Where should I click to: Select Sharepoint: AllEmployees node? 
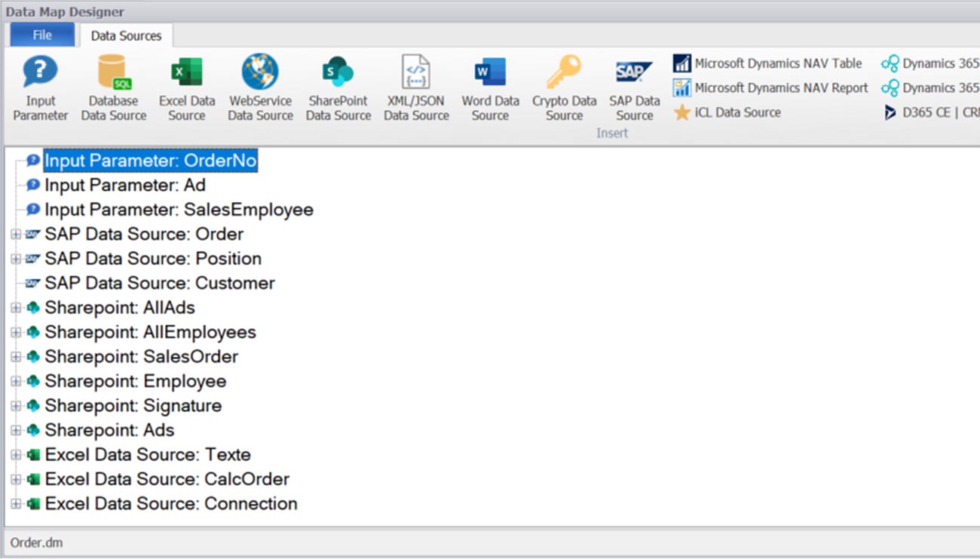[x=150, y=332]
